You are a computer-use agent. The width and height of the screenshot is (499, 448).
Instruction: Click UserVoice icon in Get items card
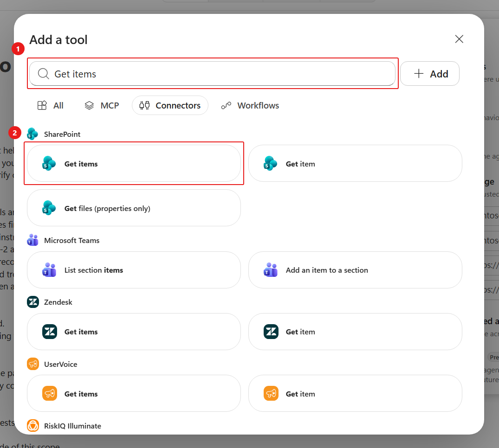(x=50, y=393)
